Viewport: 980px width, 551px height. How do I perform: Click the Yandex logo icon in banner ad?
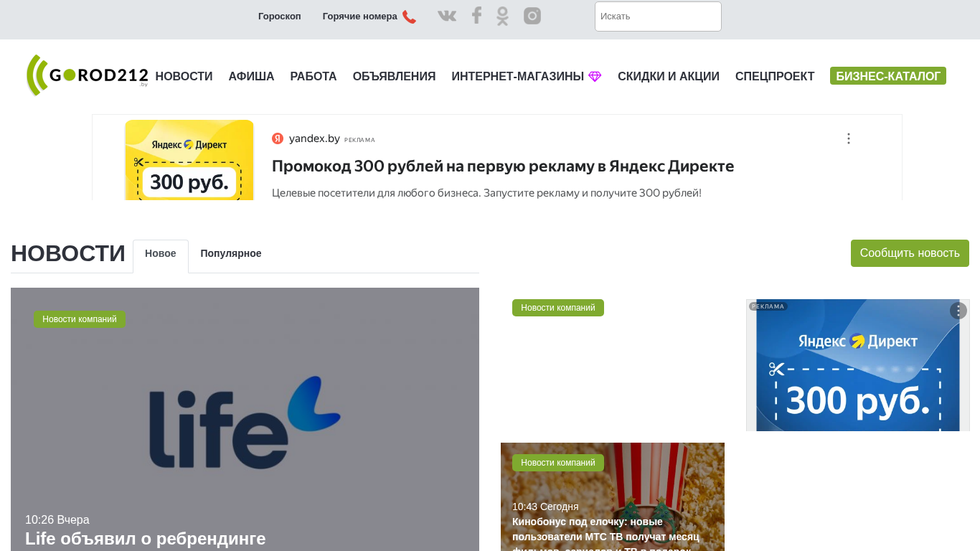pyautogui.click(x=278, y=138)
